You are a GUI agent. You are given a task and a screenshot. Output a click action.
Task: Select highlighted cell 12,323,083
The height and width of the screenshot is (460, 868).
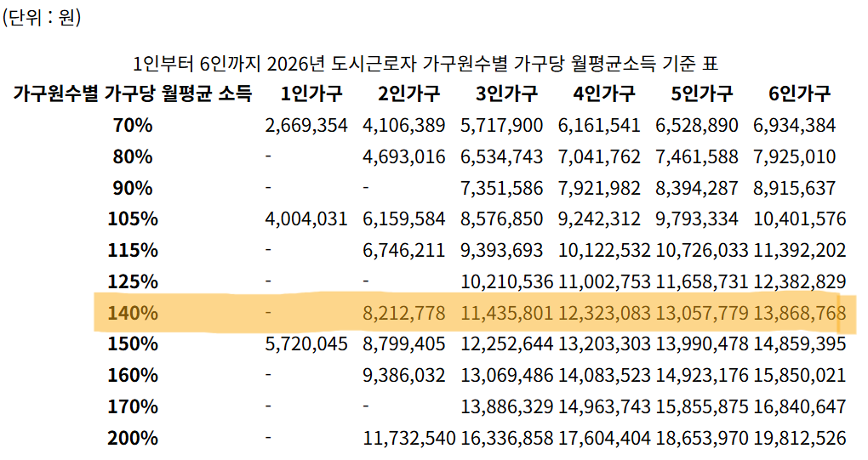click(x=604, y=314)
